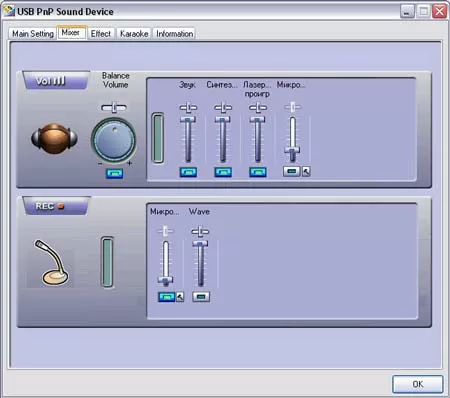The image size is (450, 398).
Task: Adjust the recording Микро balance slider
Action: (x=166, y=231)
